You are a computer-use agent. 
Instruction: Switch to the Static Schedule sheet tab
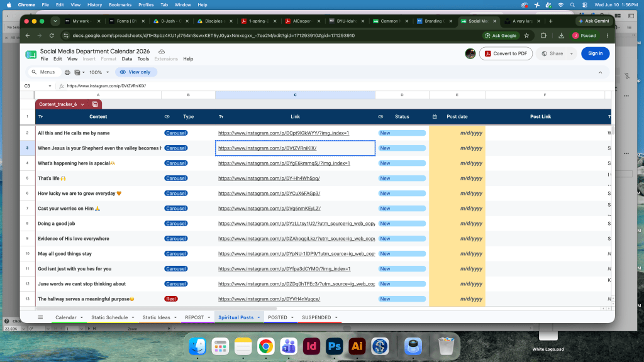point(109,317)
